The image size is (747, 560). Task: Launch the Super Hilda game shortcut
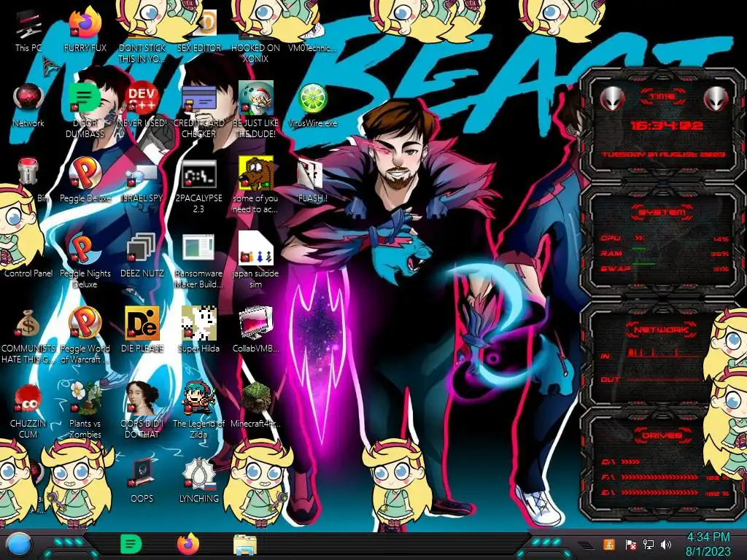[198, 330]
